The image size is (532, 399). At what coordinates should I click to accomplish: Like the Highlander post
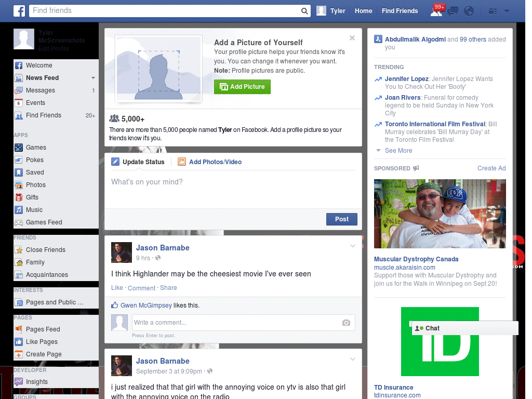[x=117, y=288]
